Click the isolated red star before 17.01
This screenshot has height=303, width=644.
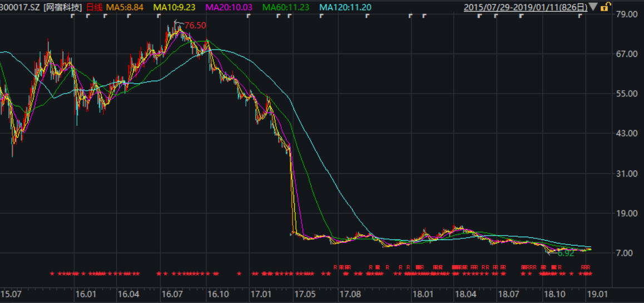(x=239, y=273)
